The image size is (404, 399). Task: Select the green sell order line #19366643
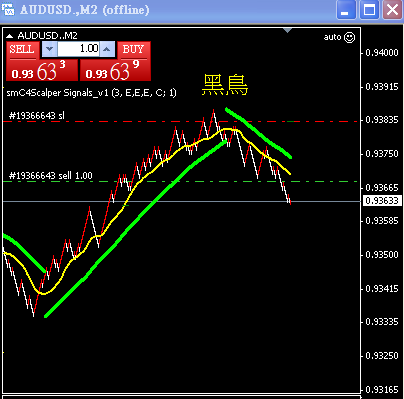180,182
